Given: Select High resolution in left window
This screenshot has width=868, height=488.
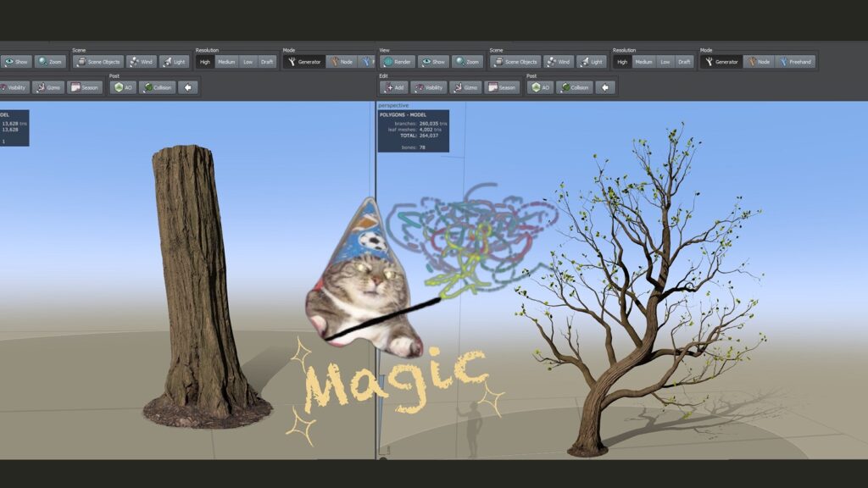Looking at the screenshot, I should [205, 62].
